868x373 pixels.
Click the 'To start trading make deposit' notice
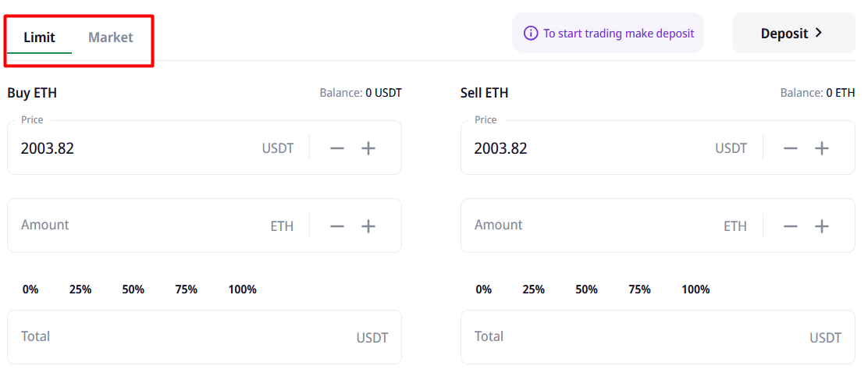pos(618,34)
